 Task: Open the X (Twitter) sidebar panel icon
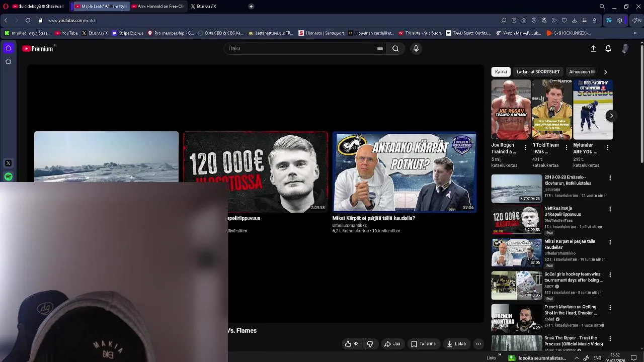pyautogui.click(x=8, y=163)
